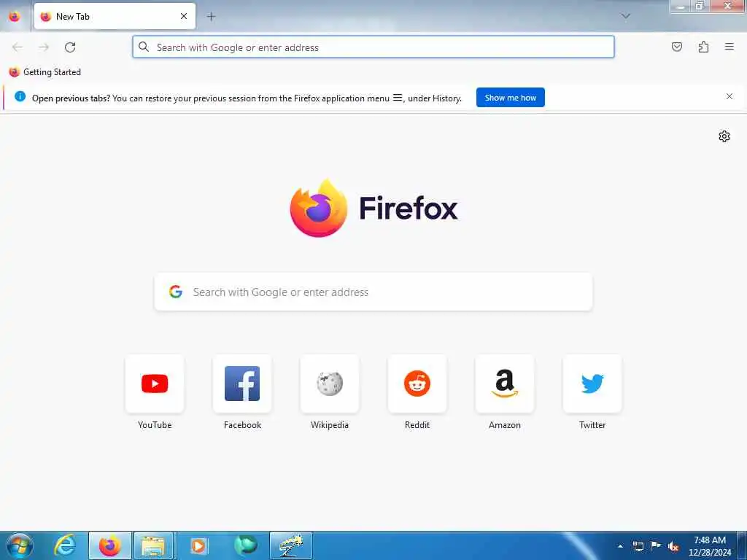The width and height of the screenshot is (747, 560).
Task: Open the Wikipedia shortcut tile
Action: (x=330, y=384)
